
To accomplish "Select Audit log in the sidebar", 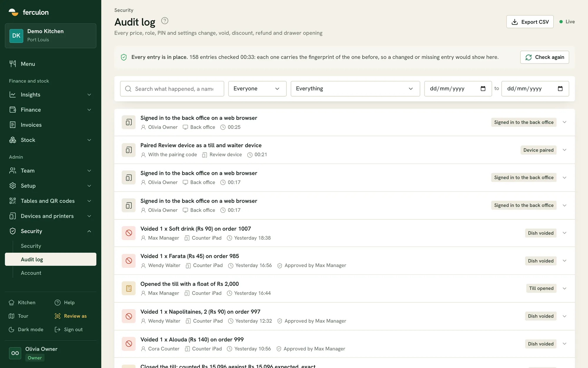I will point(51,259).
